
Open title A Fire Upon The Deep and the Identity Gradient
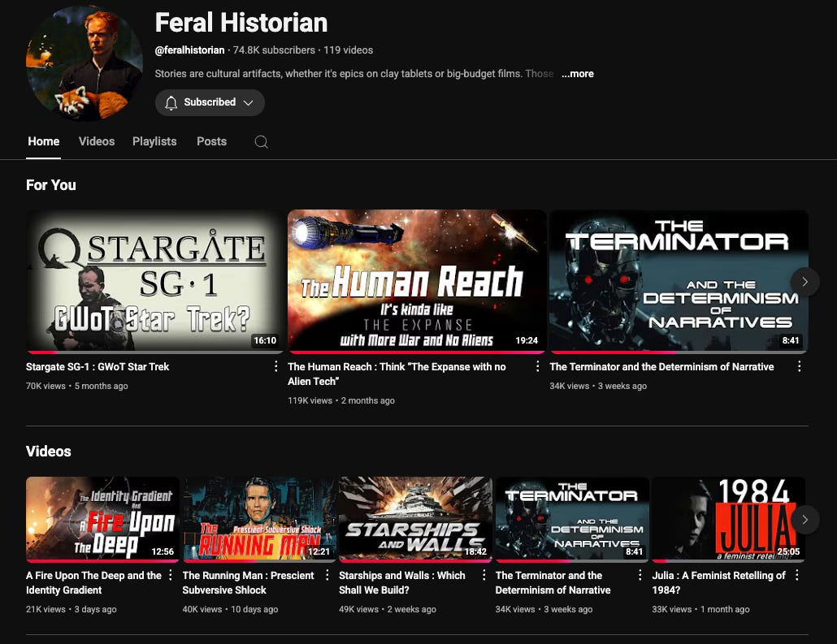click(x=94, y=582)
